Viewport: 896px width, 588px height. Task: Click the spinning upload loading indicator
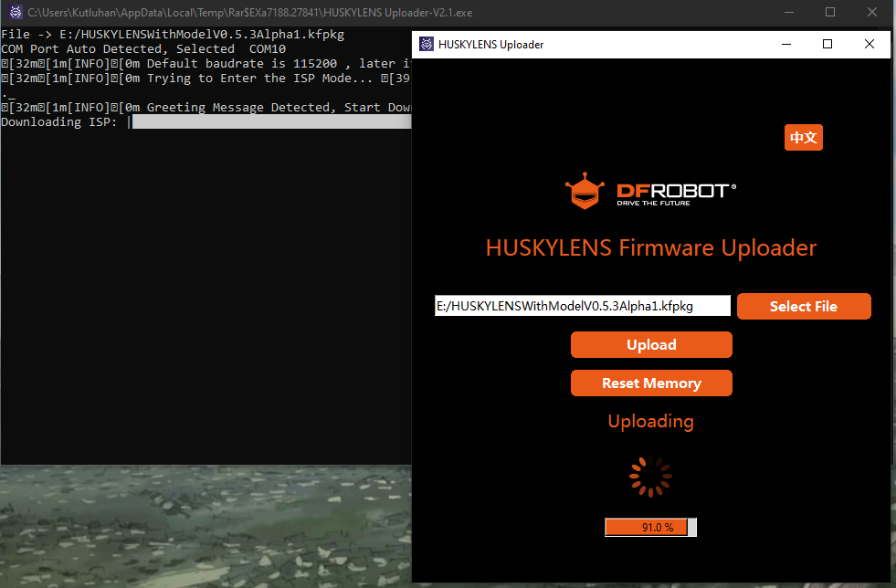click(x=650, y=476)
